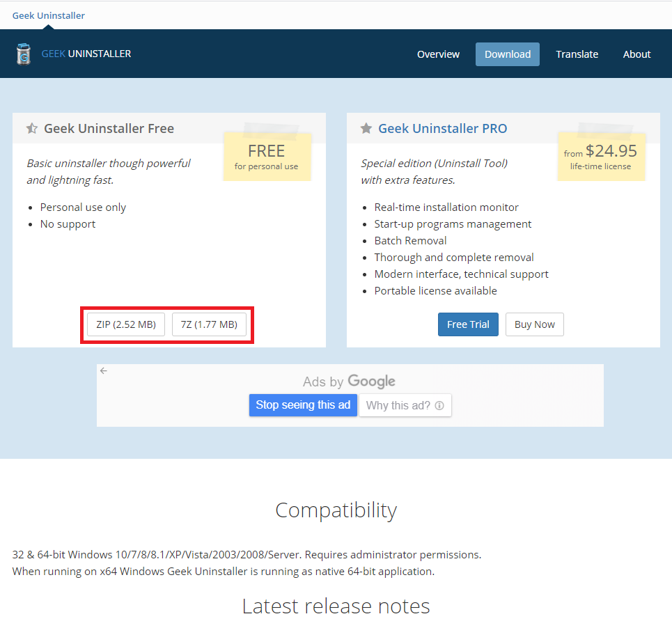Click the 32 & 64-bit Windows compatibility line
Screen dimensions: 672x644
(247, 555)
